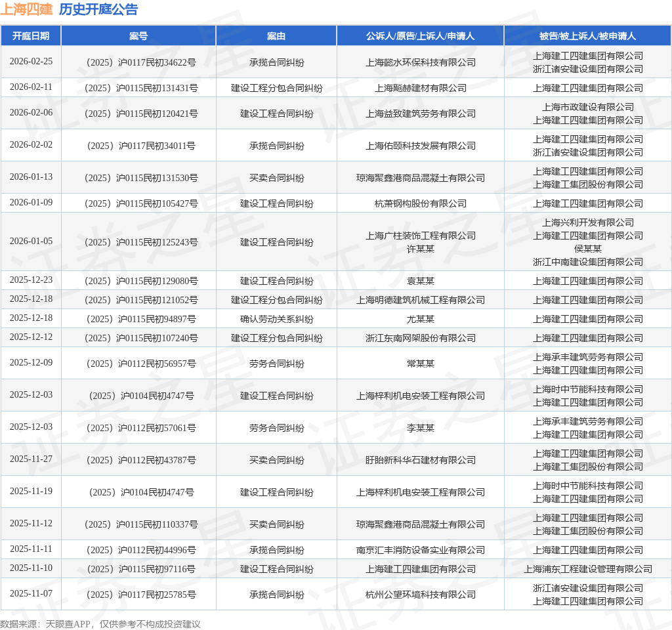Select the 案由 column header

pyautogui.click(x=276, y=36)
